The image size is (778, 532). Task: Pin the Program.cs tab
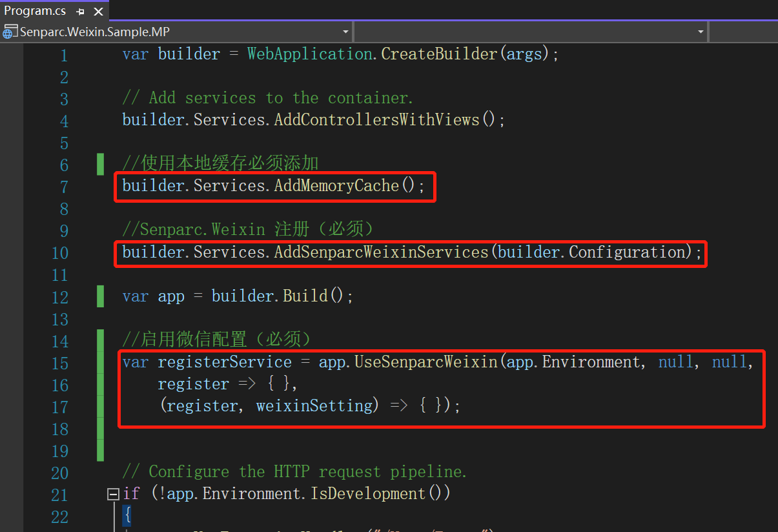tap(80, 11)
